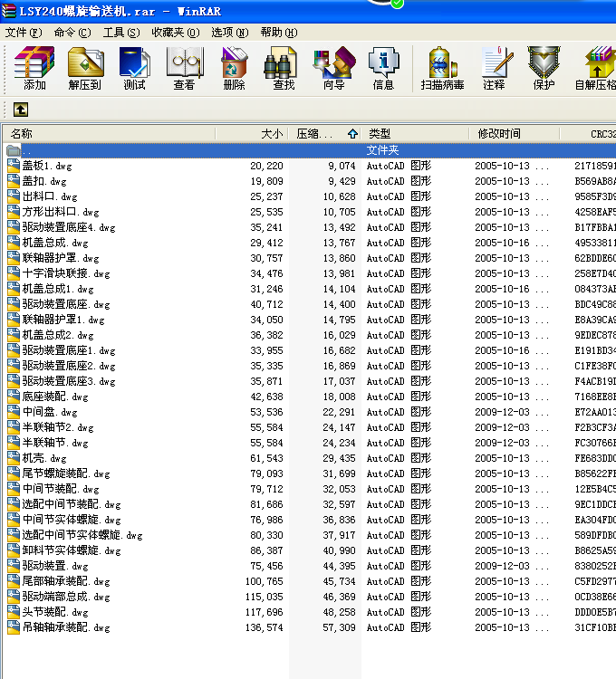Screen dimensions: 616x679
Task: Select file 驱动装置底座3.dwg
Action: (x=69, y=381)
